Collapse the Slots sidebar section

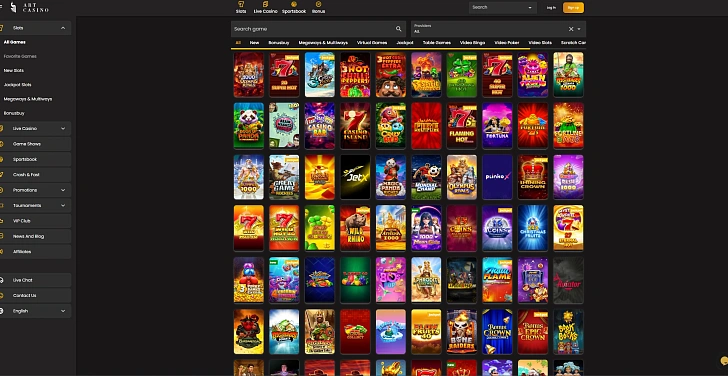[x=63, y=28]
